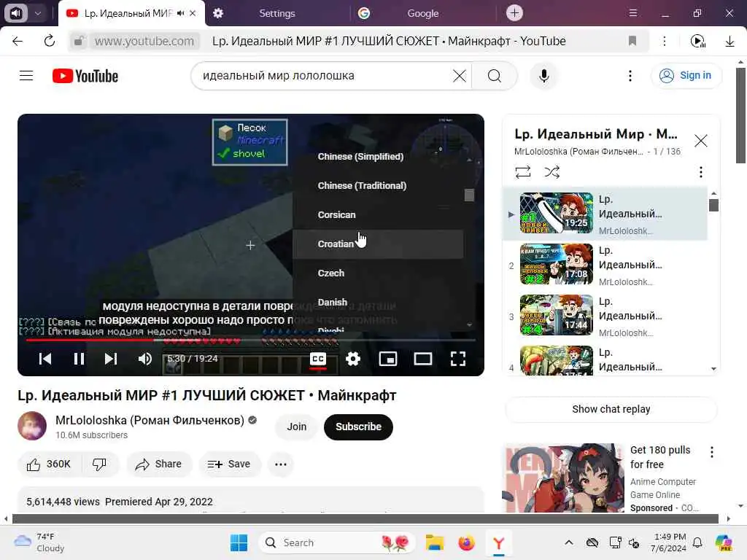747x560 pixels.
Task: Click the language menu scrollbar thumb
Action: [x=469, y=195]
